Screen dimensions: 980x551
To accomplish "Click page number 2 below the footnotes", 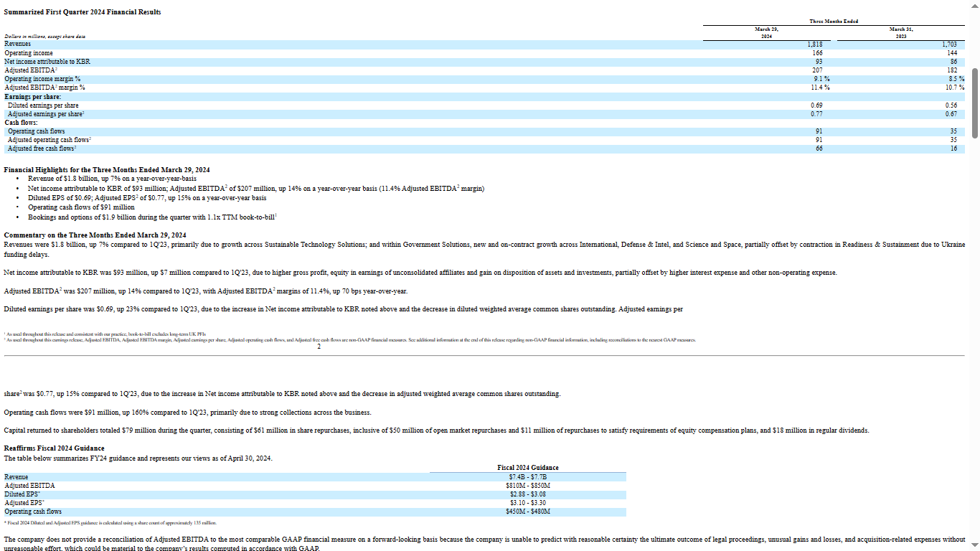I will (x=319, y=347).
